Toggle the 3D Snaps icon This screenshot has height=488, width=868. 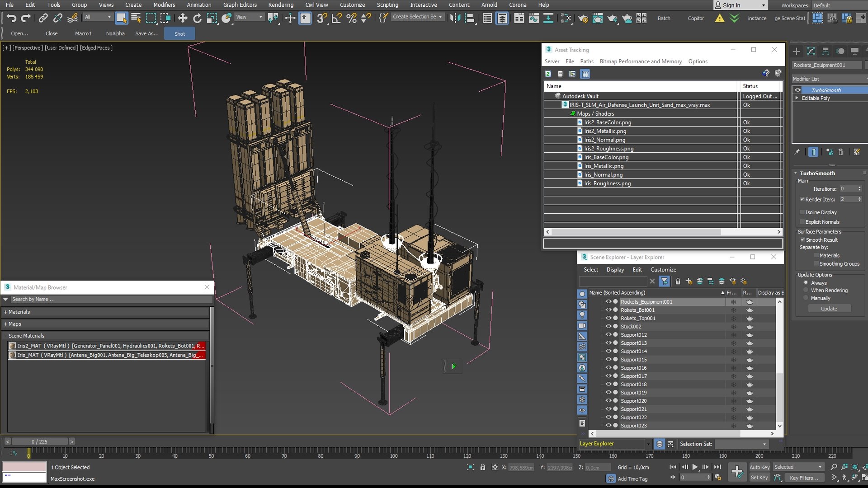pyautogui.click(x=321, y=18)
